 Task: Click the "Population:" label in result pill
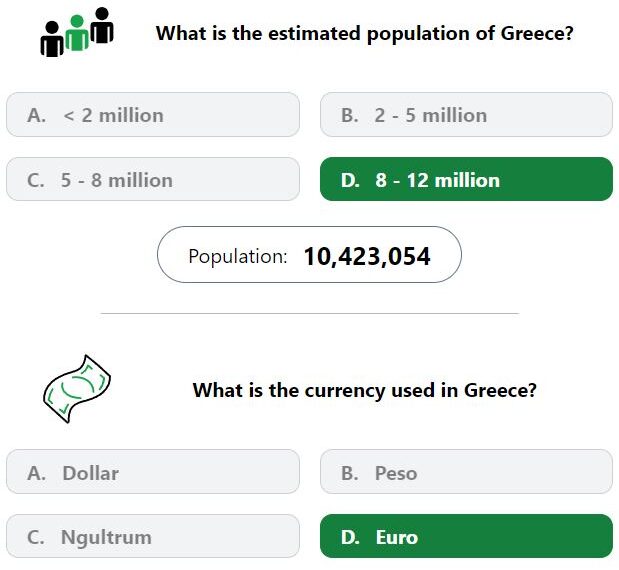(x=238, y=257)
